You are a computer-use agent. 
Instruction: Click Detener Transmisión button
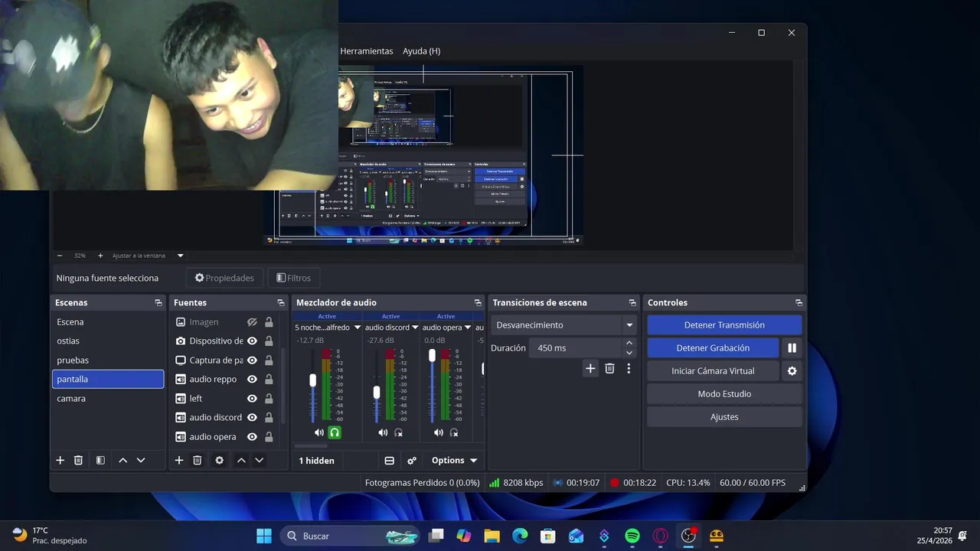[x=724, y=324]
